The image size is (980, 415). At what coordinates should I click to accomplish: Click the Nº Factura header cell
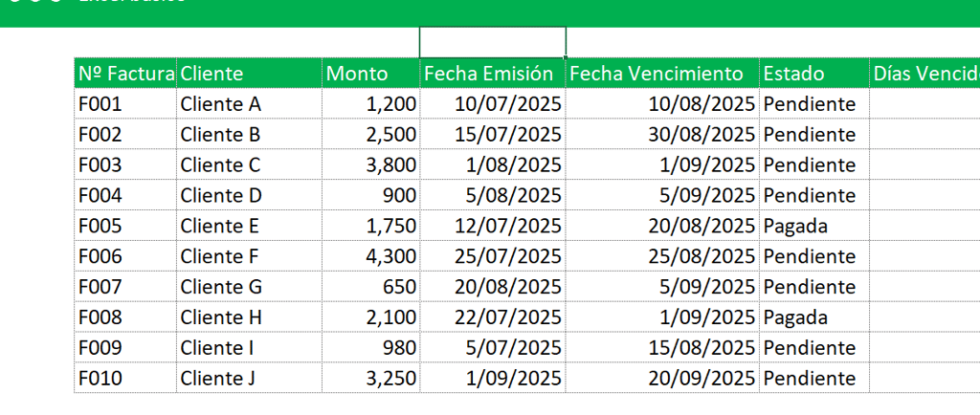click(x=125, y=74)
